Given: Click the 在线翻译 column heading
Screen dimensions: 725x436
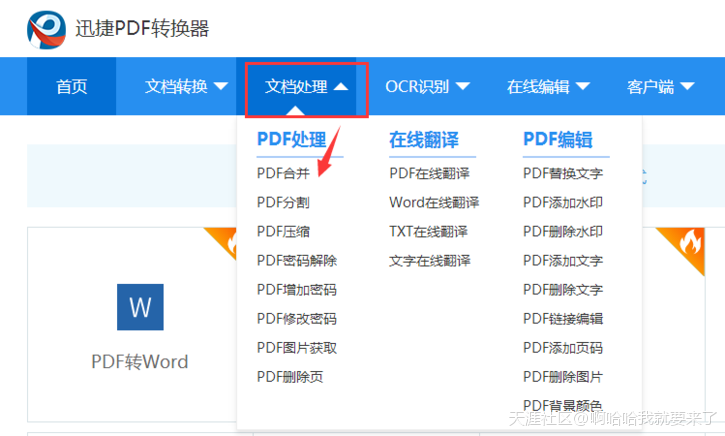Looking at the screenshot, I should click(x=424, y=140).
